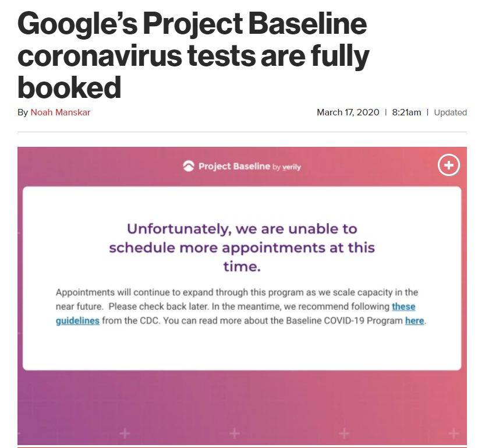Click the Project Baseline mountain logo icon

(x=189, y=166)
